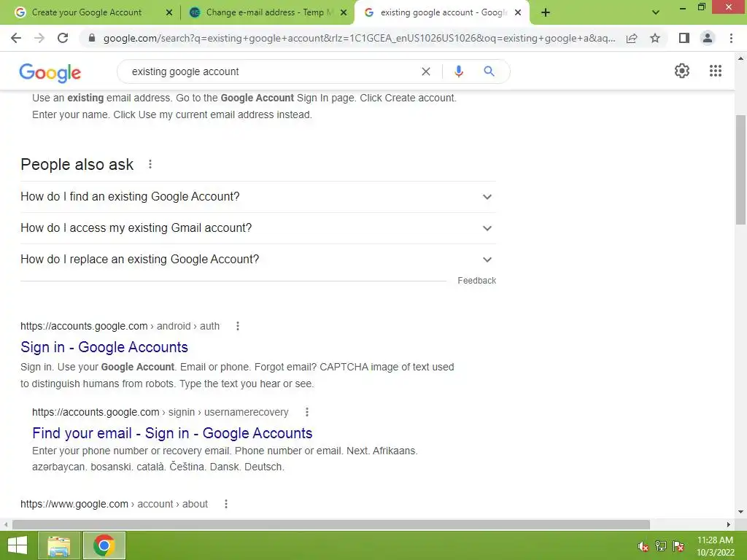Expand 'How do I access my existing Gmail account?'
The image size is (747, 560).
(x=258, y=228)
